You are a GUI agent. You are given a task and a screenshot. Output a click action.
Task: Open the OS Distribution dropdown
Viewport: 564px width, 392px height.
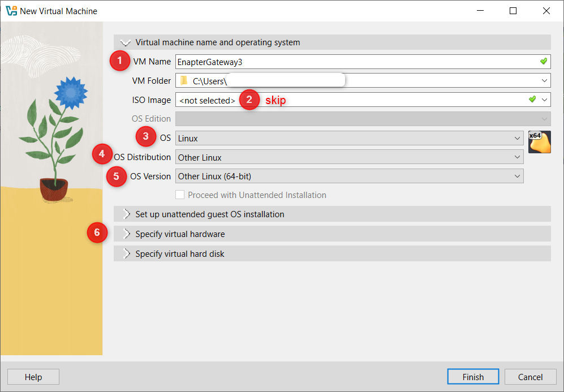518,157
